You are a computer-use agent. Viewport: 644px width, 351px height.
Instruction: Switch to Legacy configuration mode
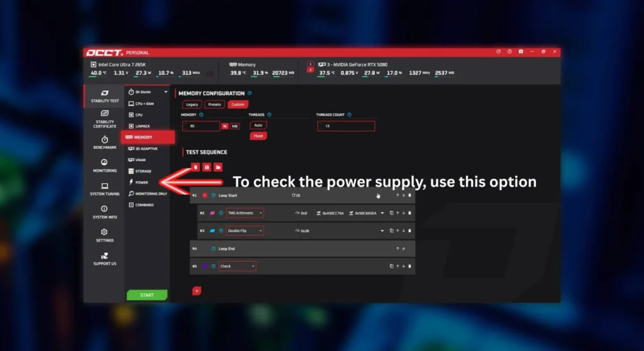pyautogui.click(x=192, y=104)
